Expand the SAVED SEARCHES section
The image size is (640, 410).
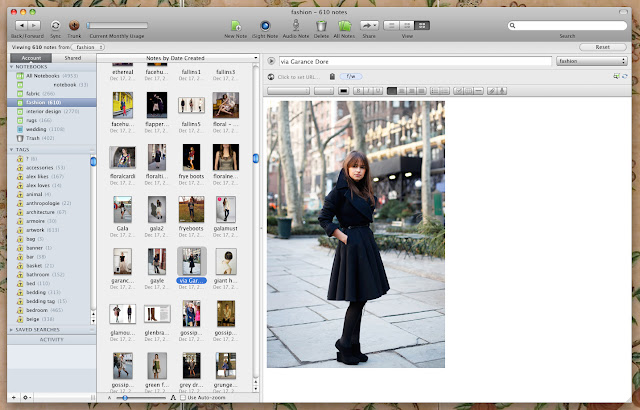click(10, 329)
